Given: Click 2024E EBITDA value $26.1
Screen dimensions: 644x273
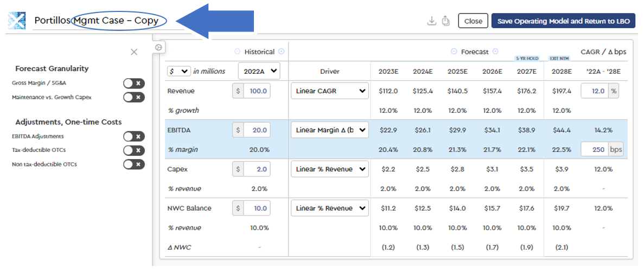Looking at the screenshot, I should coord(423,130).
